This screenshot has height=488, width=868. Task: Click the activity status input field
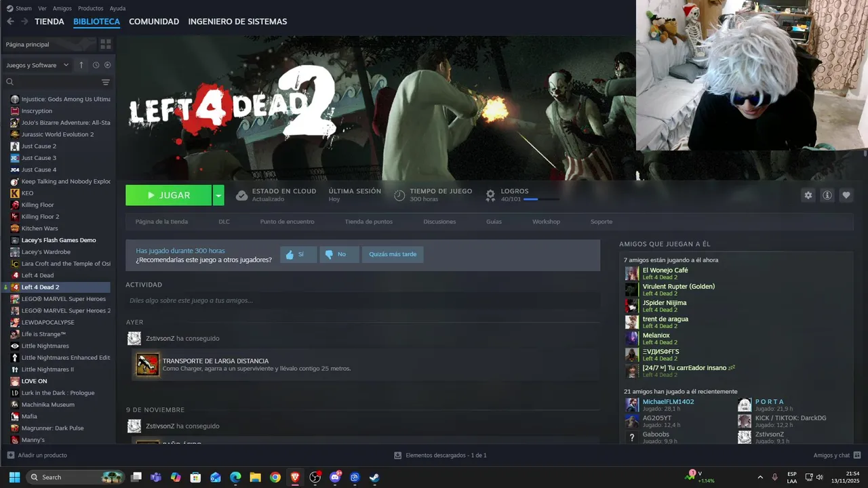pyautogui.click(x=363, y=300)
